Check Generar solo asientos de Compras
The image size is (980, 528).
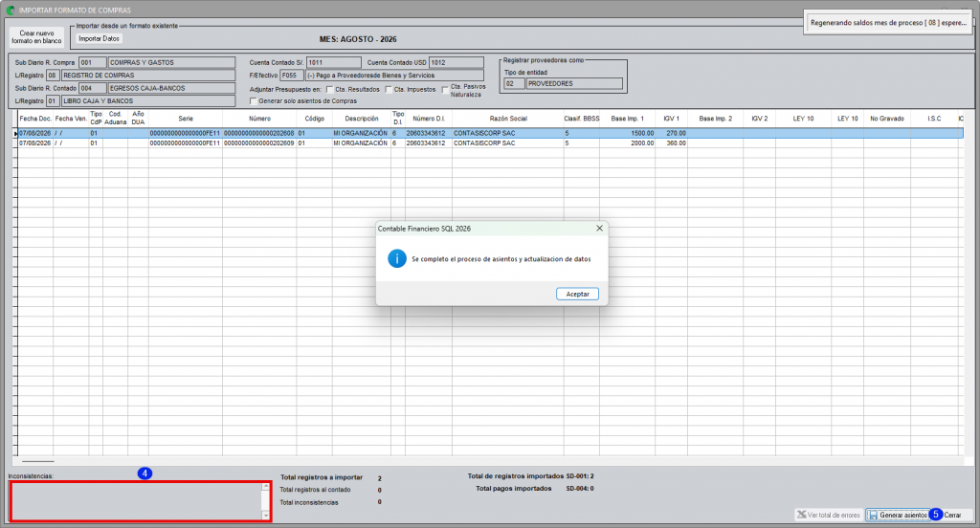(x=253, y=100)
